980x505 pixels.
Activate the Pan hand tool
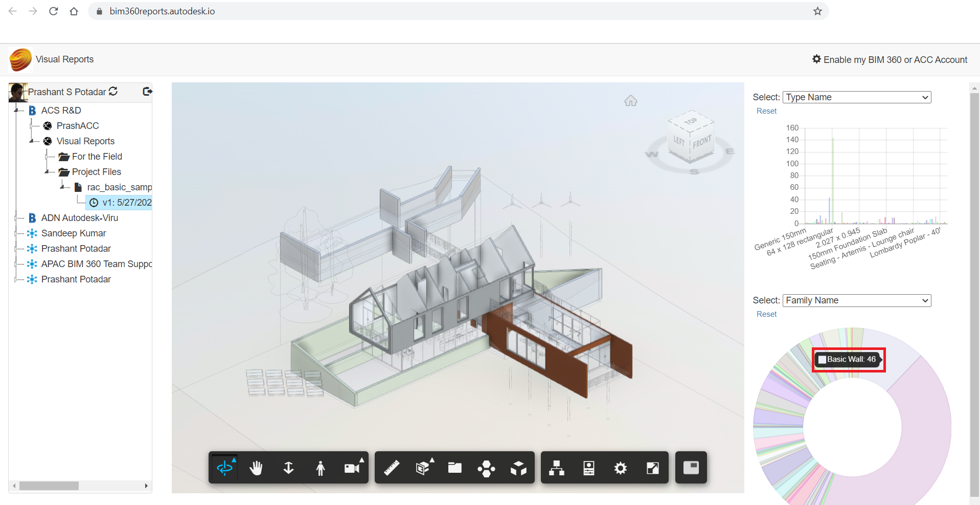tap(256, 468)
